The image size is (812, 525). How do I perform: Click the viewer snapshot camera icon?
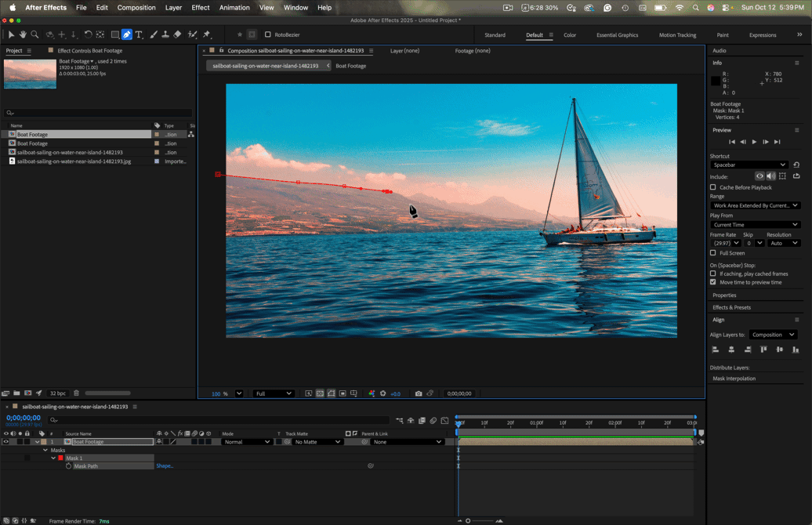point(419,393)
